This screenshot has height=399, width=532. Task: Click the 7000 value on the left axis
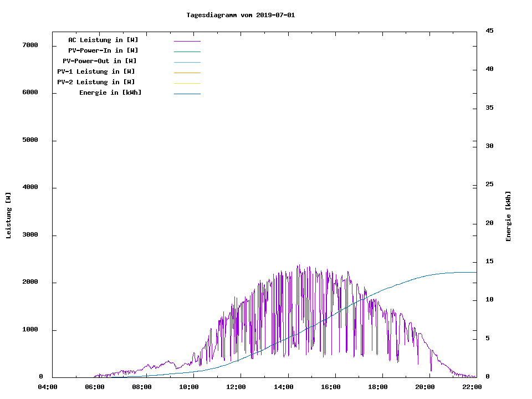click(29, 45)
